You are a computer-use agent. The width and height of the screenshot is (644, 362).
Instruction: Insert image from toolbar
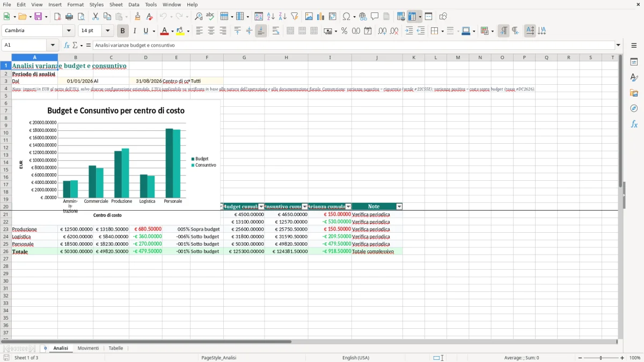(x=309, y=17)
